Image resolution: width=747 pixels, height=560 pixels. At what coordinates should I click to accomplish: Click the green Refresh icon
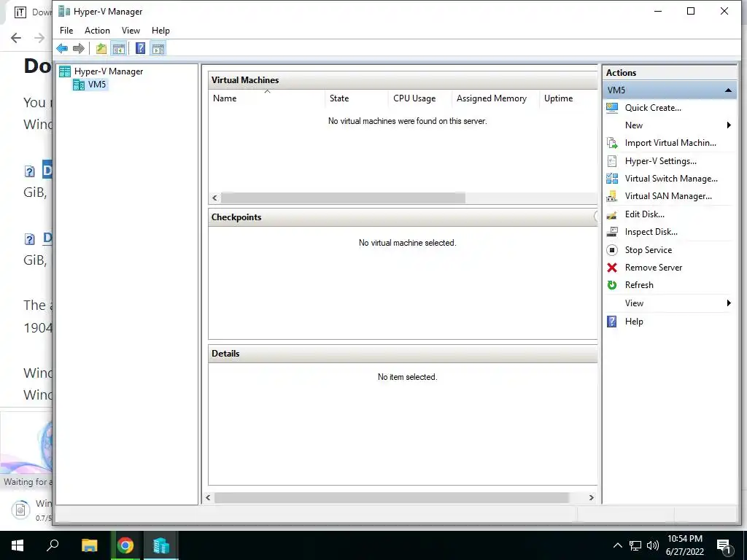[612, 285]
